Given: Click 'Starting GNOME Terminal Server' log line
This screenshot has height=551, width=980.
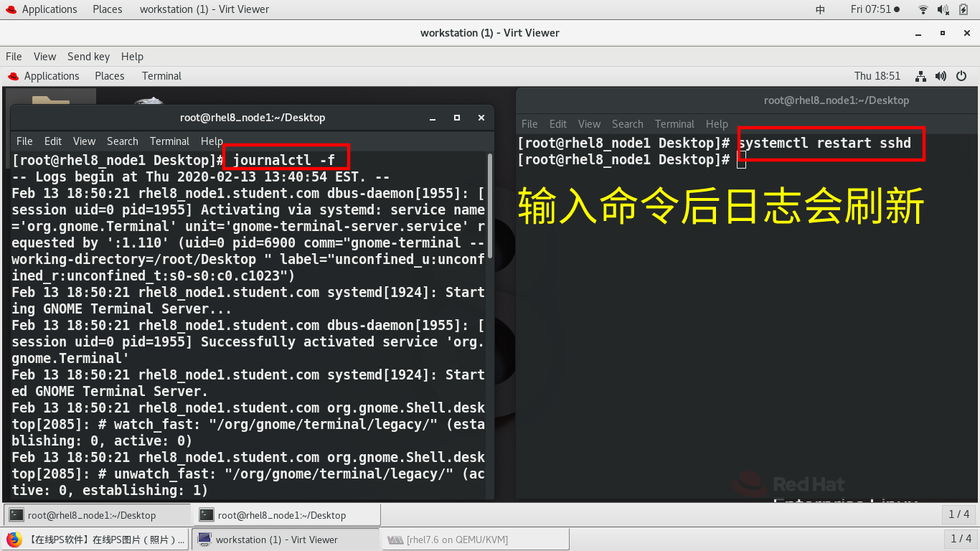Looking at the screenshot, I should coord(248,301).
